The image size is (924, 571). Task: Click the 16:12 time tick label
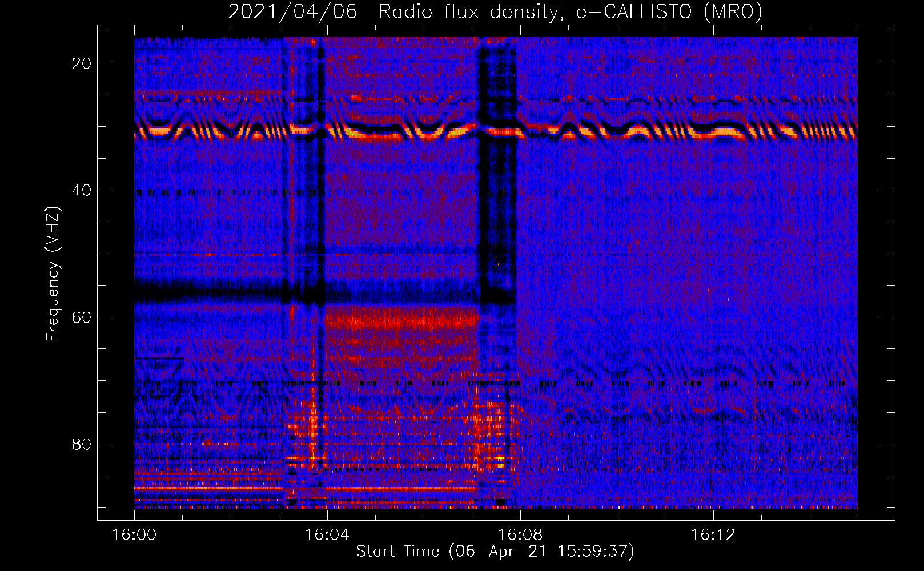pos(713,535)
